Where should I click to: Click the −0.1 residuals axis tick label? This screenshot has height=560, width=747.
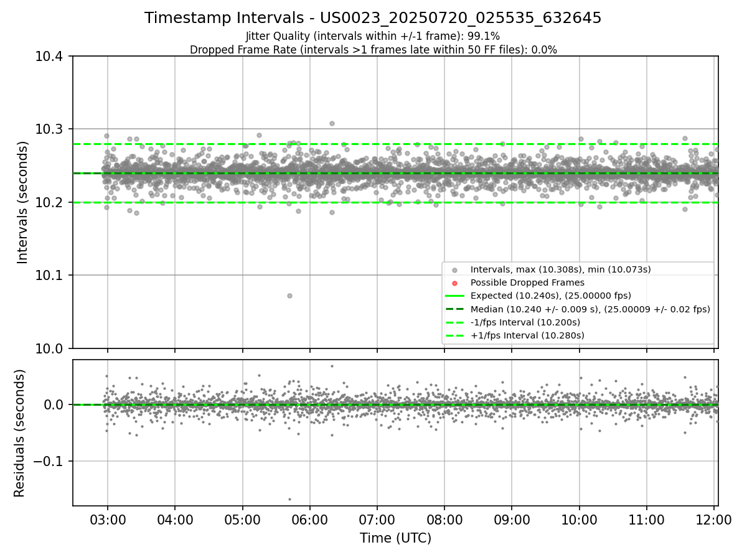click(49, 462)
